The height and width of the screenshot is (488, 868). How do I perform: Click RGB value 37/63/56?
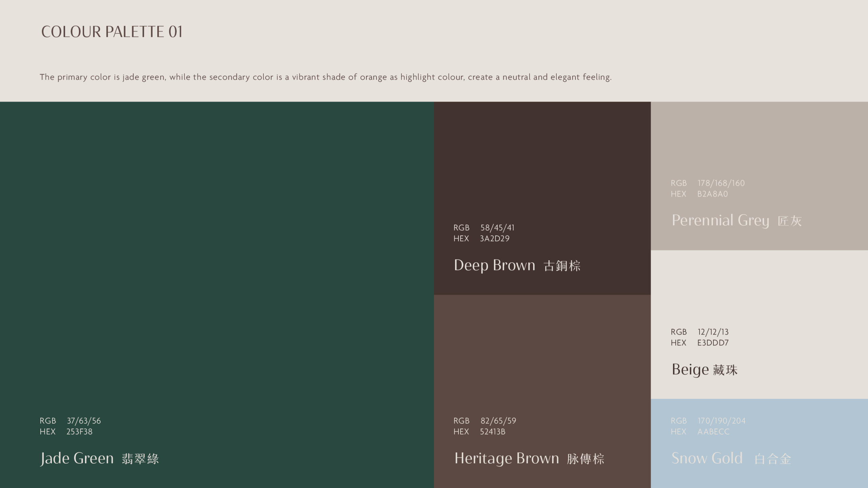(x=84, y=421)
